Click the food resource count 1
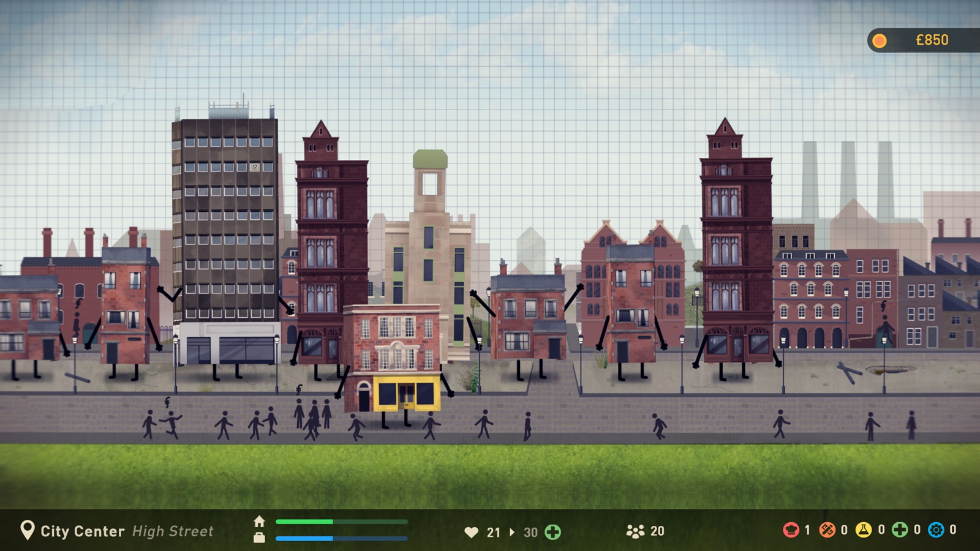 (x=807, y=530)
